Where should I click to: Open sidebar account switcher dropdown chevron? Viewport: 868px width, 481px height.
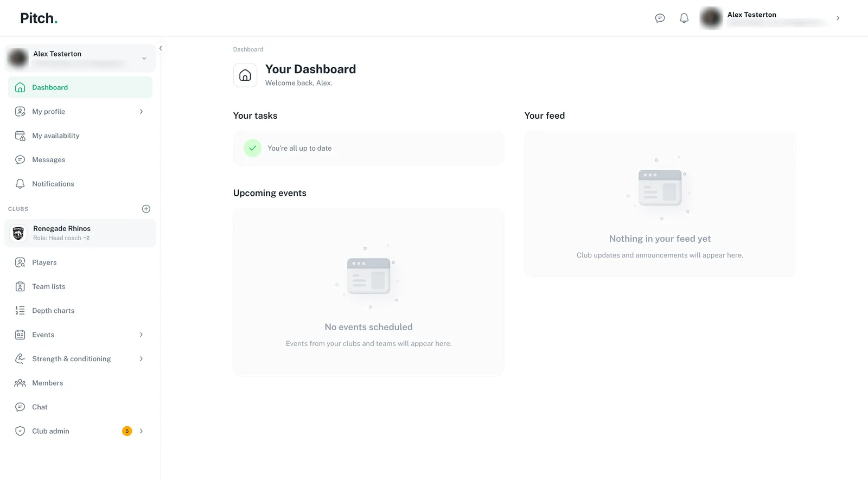pos(144,58)
